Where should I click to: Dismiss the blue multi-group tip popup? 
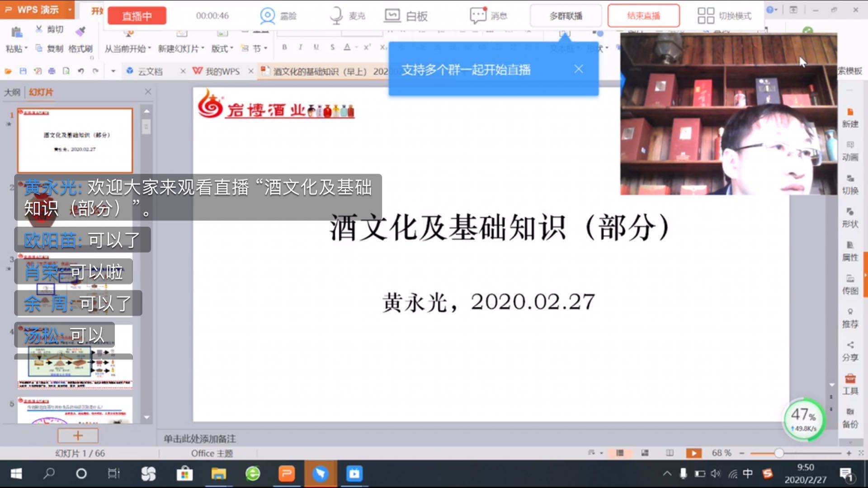[x=579, y=69]
